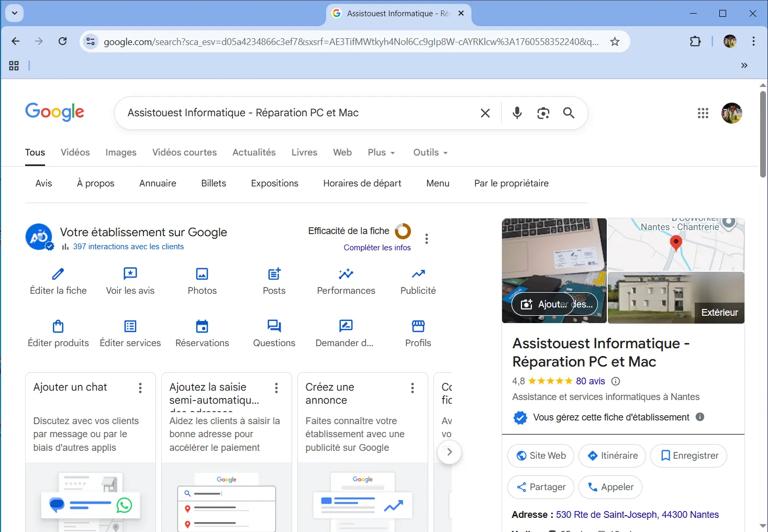
Task: Click the Éditer la fiche pencil icon
Action: tap(58, 274)
